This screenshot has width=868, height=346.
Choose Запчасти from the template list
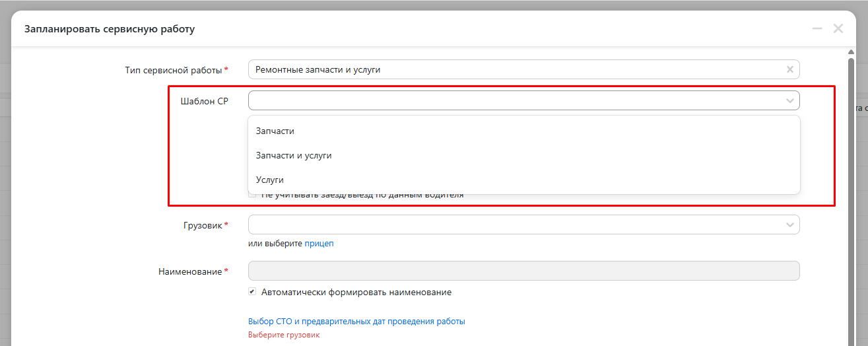[x=524, y=131]
